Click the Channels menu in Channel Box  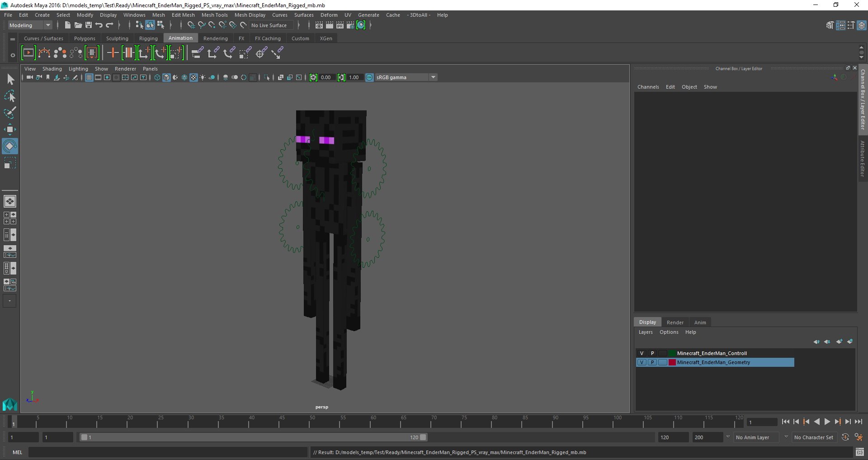(x=648, y=87)
